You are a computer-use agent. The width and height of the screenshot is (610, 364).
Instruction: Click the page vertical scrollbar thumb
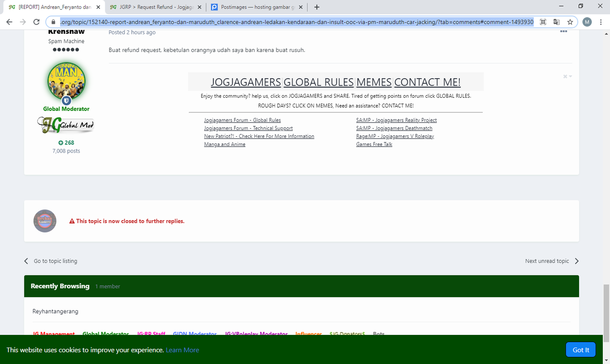[606, 313]
